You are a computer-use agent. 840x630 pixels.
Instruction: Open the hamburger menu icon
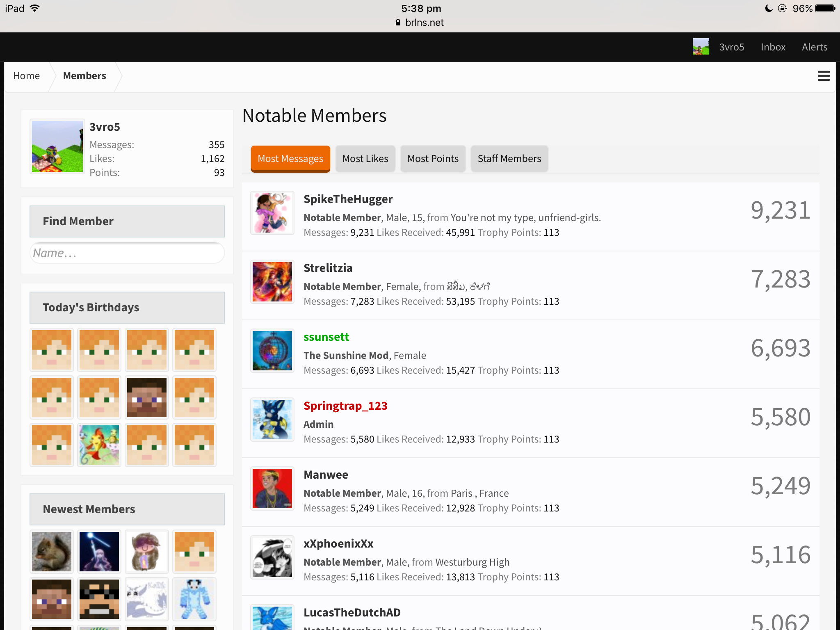[824, 76]
